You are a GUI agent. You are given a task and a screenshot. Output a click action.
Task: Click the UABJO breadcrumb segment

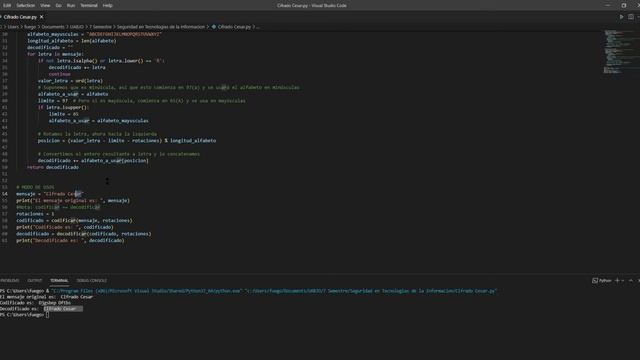click(76, 27)
